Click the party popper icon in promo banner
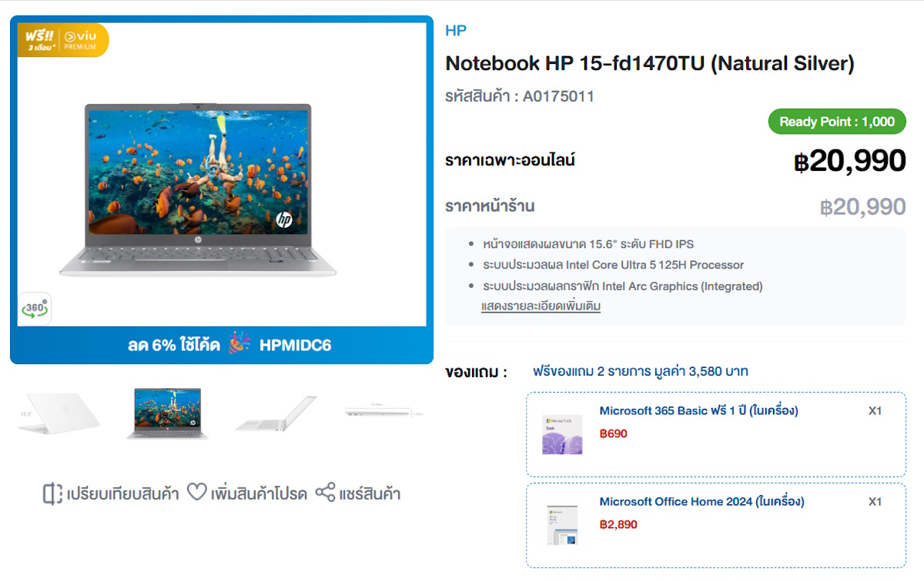This screenshot has height=582, width=924. click(239, 344)
